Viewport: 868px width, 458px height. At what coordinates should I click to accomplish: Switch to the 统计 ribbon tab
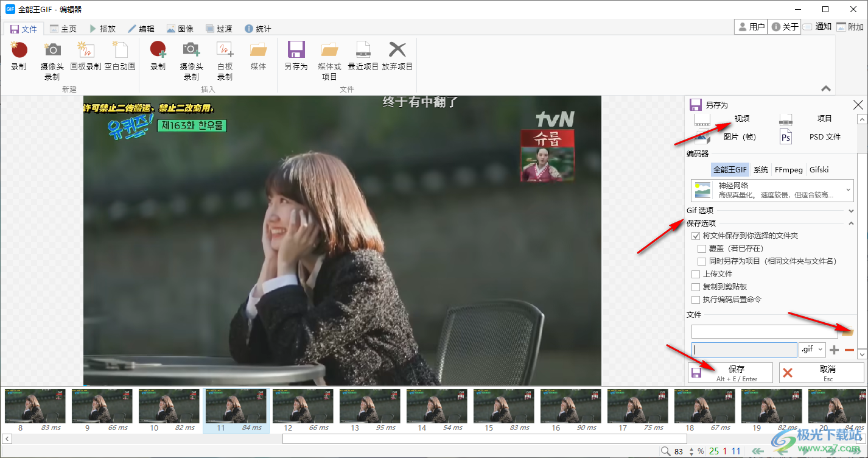coord(258,29)
